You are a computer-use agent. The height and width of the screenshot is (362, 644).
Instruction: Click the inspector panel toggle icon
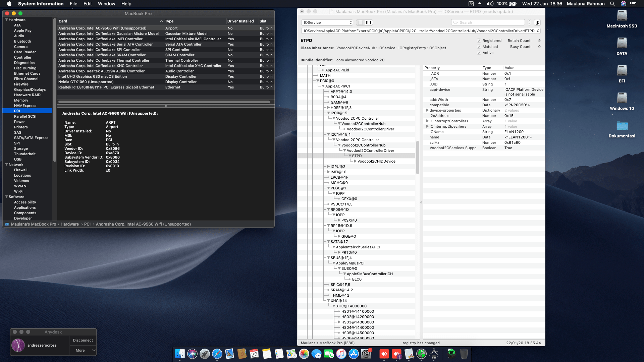pos(537,22)
